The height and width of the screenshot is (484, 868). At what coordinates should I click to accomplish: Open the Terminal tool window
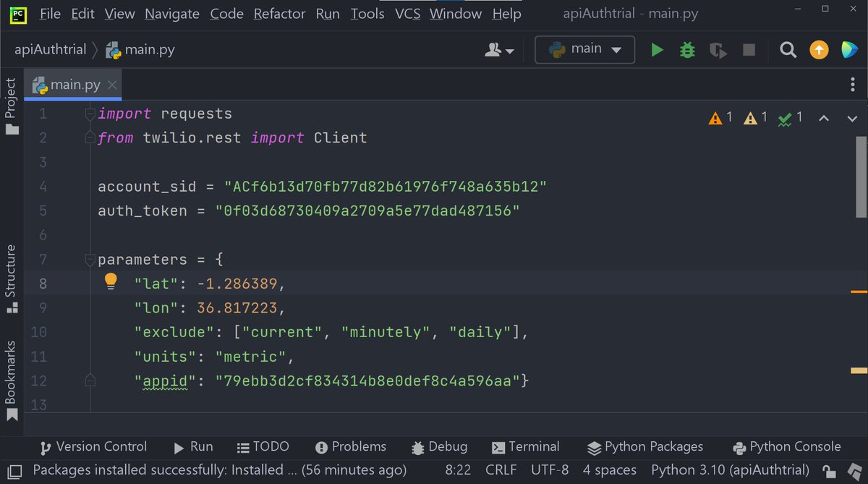pyautogui.click(x=525, y=447)
